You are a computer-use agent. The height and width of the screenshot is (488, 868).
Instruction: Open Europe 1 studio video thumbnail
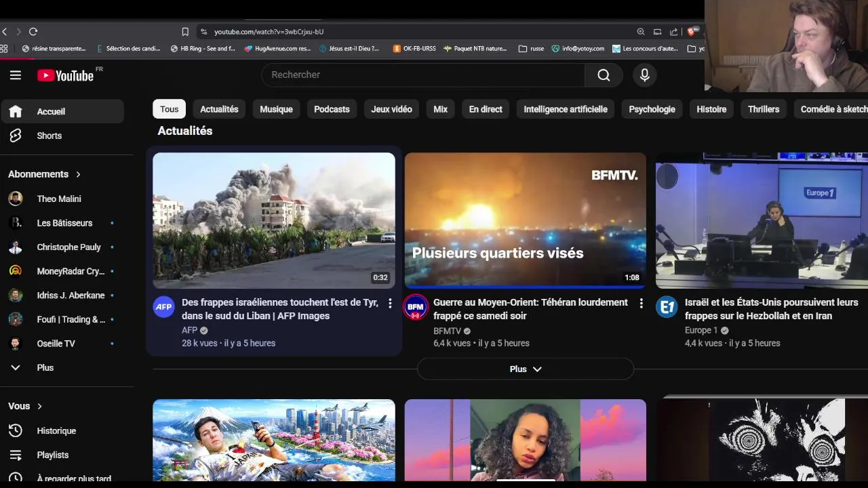coord(762,220)
